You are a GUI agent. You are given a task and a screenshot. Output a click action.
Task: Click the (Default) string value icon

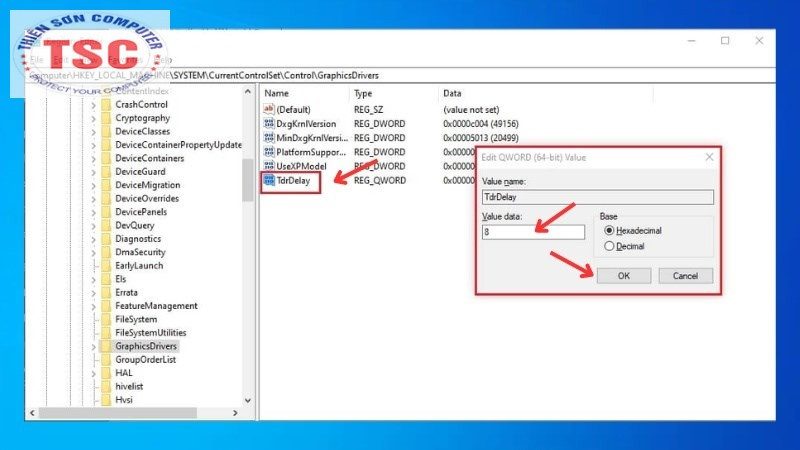coord(269,109)
